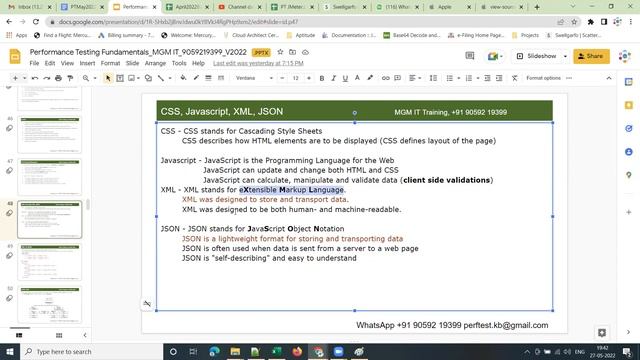Click the Move to folder icon
Screen dimensions: 640x360
[x=293, y=52]
